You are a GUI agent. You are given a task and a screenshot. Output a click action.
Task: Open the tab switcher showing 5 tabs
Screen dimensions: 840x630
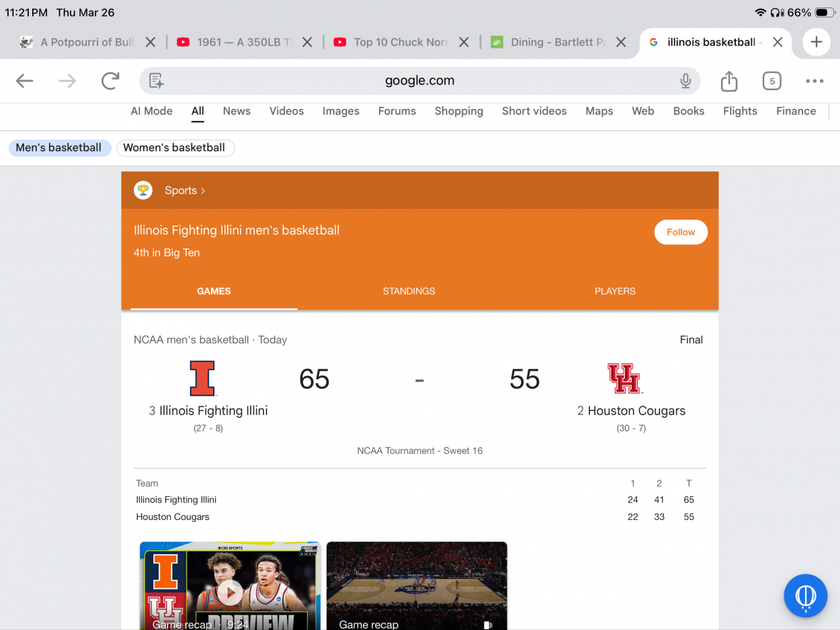(771, 81)
